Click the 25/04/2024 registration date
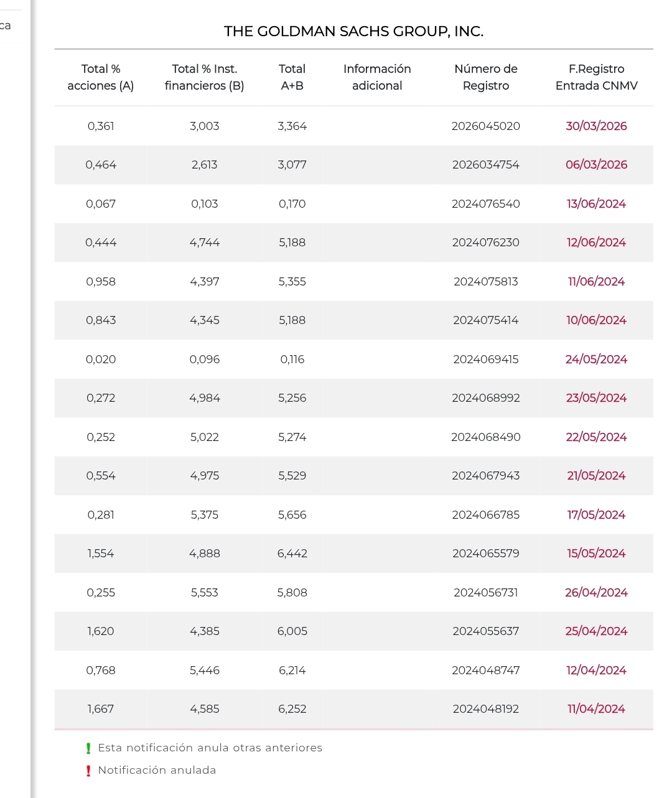This screenshot has height=798, width=672. click(x=596, y=631)
